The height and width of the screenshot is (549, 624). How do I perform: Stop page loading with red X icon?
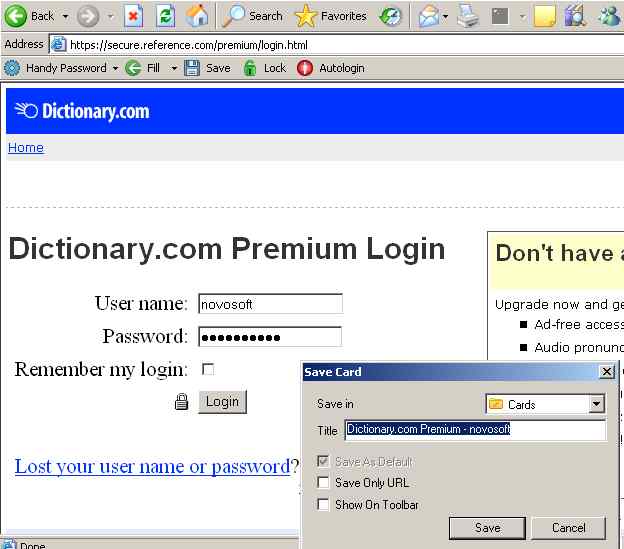pos(133,16)
